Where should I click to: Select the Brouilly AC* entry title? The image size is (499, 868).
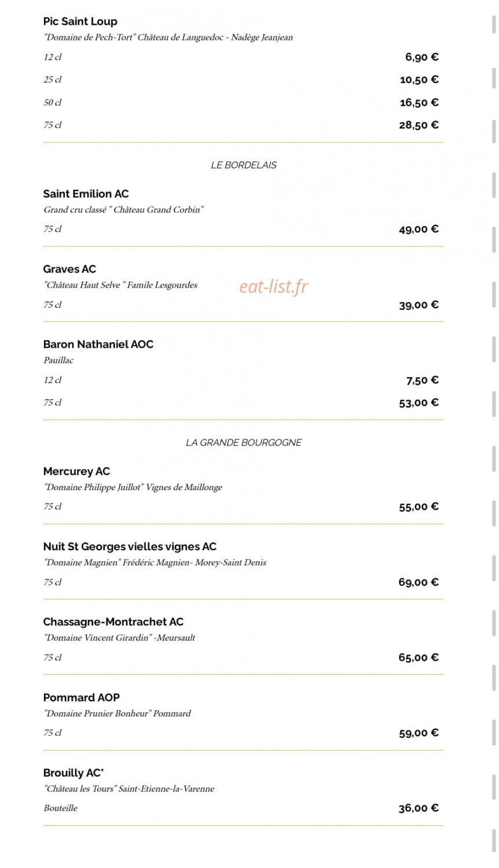(74, 773)
